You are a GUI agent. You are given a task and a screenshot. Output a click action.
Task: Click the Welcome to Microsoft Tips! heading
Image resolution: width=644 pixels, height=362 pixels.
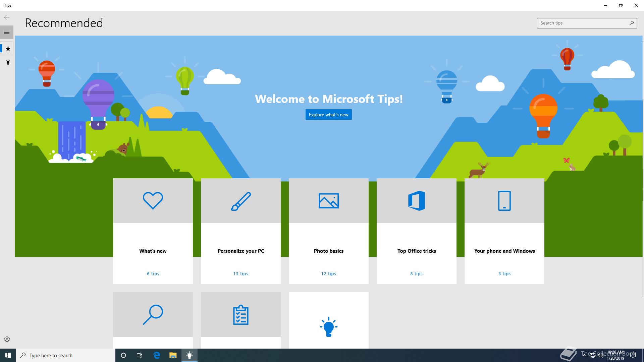tap(329, 99)
